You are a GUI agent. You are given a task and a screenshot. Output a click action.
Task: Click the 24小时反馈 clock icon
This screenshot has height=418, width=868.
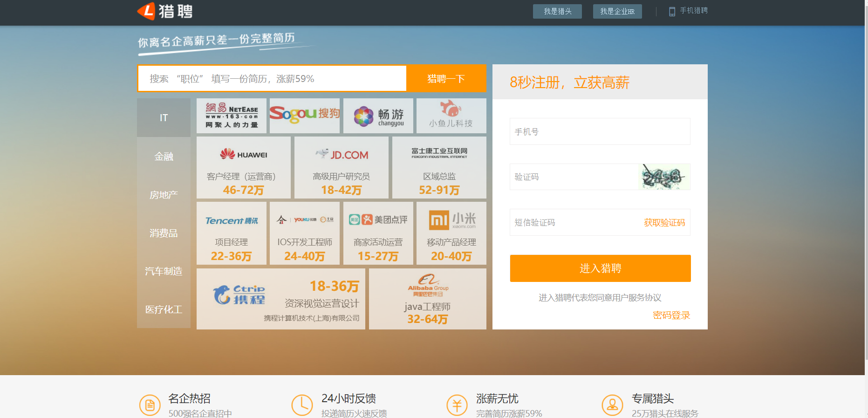pos(302,405)
